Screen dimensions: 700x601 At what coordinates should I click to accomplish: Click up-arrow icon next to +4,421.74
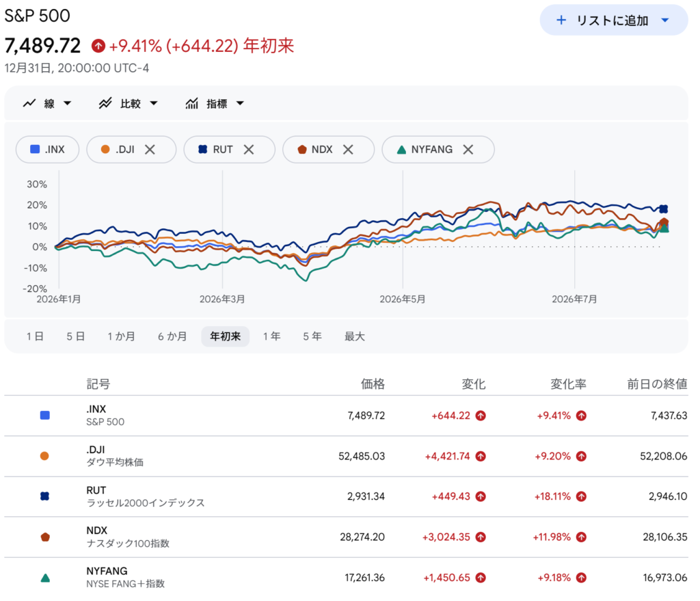click(x=481, y=456)
